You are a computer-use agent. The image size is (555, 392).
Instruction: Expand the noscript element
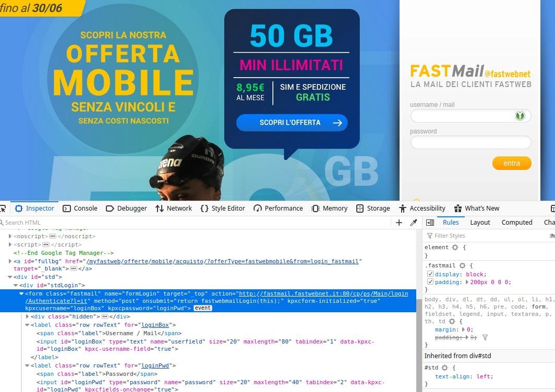tap(10, 236)
